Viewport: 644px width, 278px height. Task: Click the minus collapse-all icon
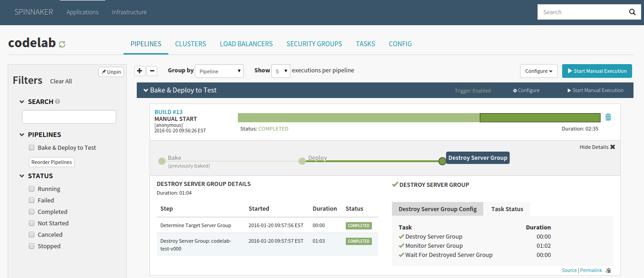coord(152,71)
